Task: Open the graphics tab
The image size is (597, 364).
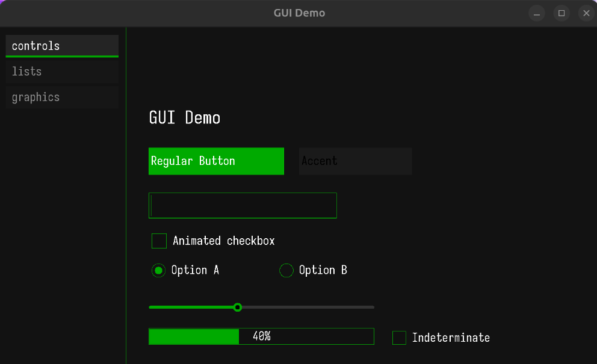Action: pos(62,97)
